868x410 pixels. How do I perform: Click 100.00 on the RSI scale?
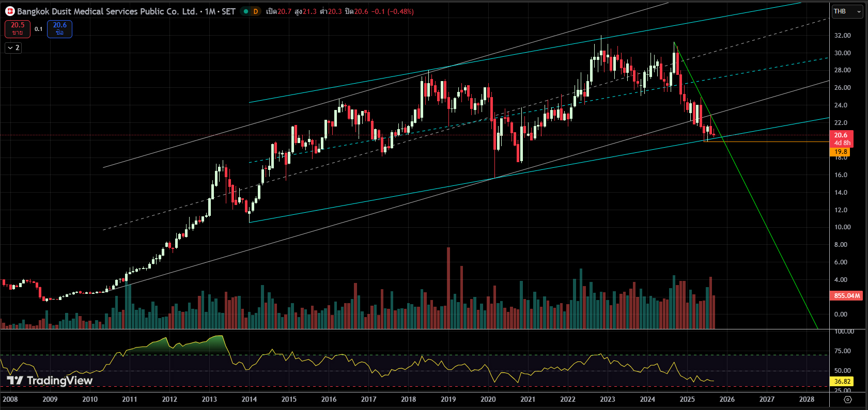(844, 332)
